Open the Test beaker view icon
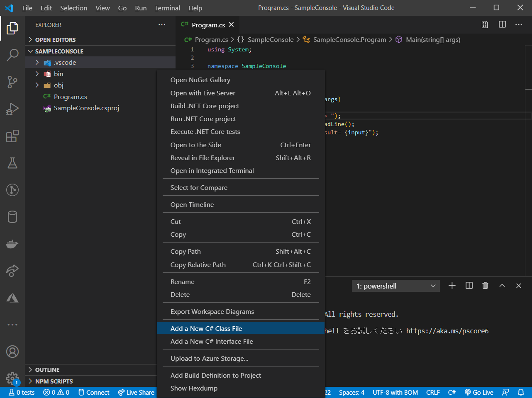 pos(12,163)
